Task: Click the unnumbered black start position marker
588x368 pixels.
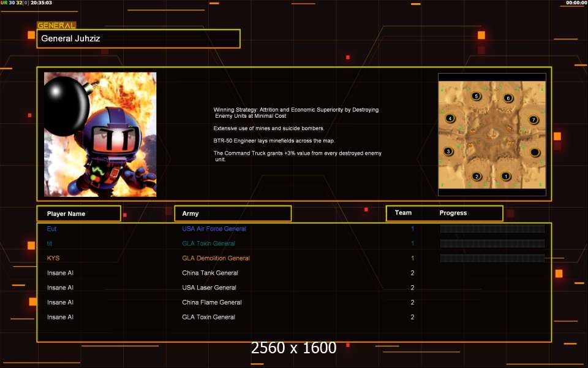Action: [535, 152]
